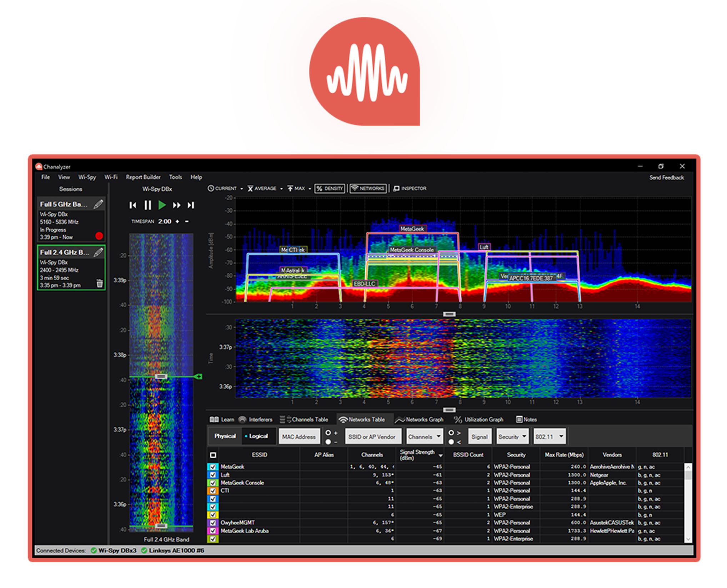Click the fast forward button
Screen dimensions: 727x588
pyautogui.click(x=176, y=205)
